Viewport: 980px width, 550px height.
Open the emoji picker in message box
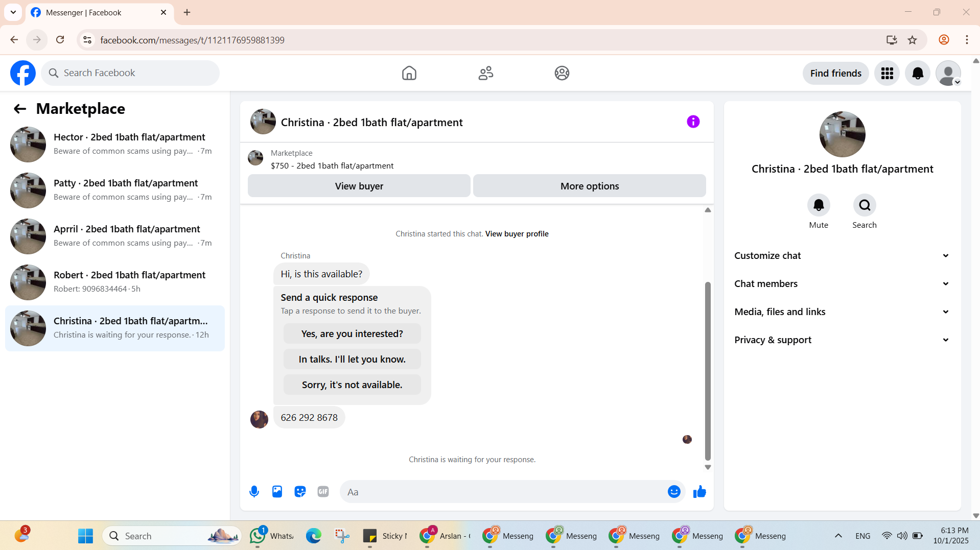pyautogui.click(x=673, y=492)
